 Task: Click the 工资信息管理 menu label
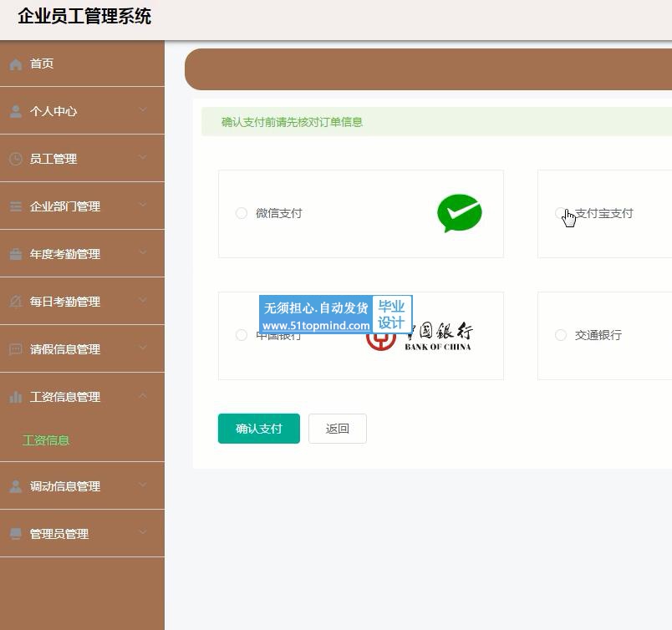(x=65, y=397)
